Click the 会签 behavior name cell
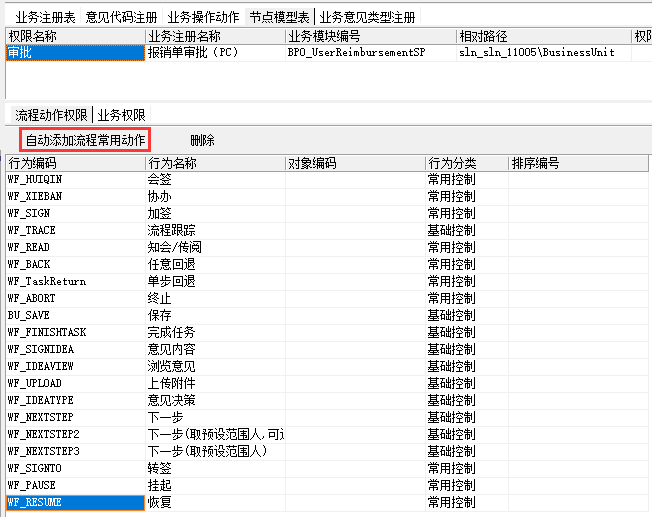Screen dimensions: 652x517 215,179
